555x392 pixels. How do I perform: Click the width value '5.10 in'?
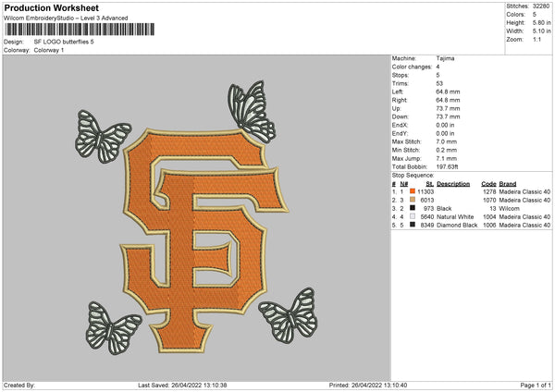[x=542, y=31]
